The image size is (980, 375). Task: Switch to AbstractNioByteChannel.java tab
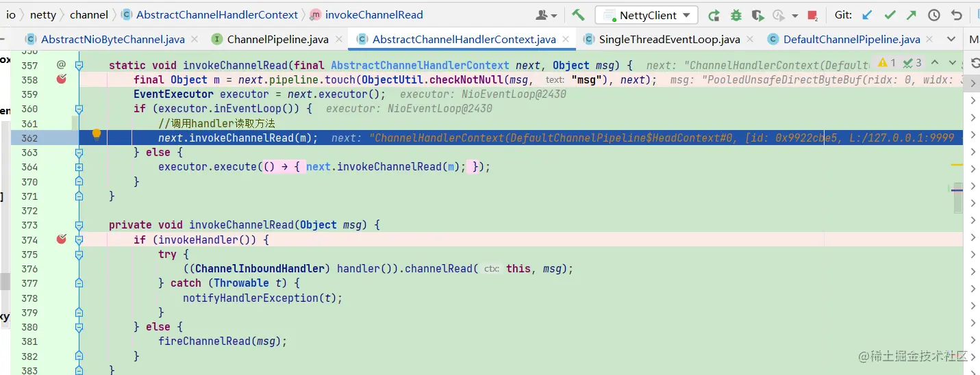click(112, 40)
